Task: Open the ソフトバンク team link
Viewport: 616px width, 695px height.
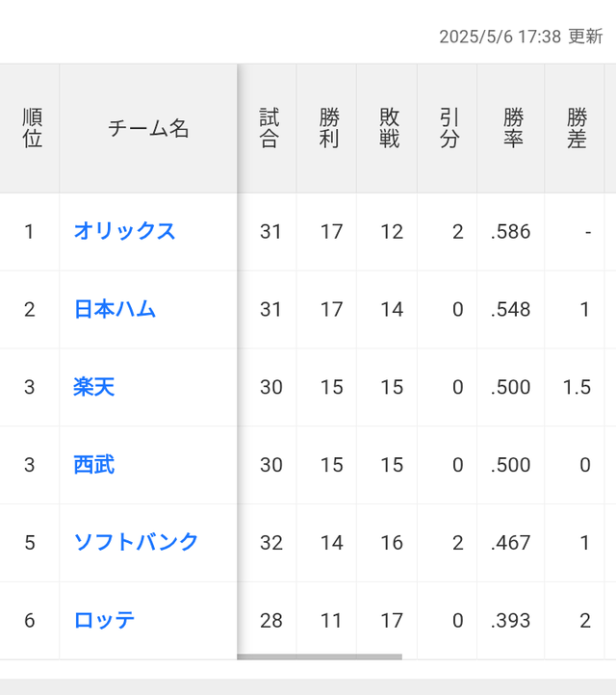Action: [x=136, y=543]
